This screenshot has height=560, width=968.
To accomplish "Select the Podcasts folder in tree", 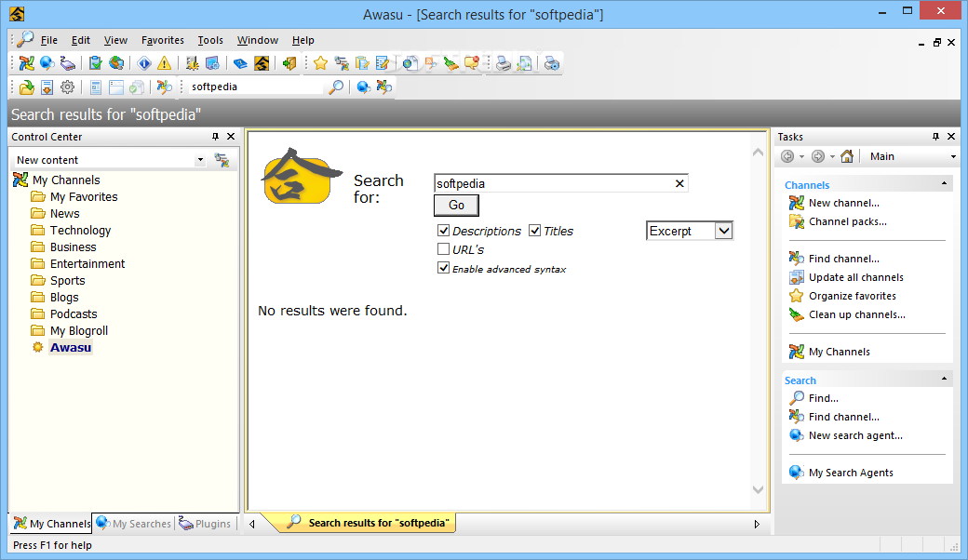I will [74, 313].
